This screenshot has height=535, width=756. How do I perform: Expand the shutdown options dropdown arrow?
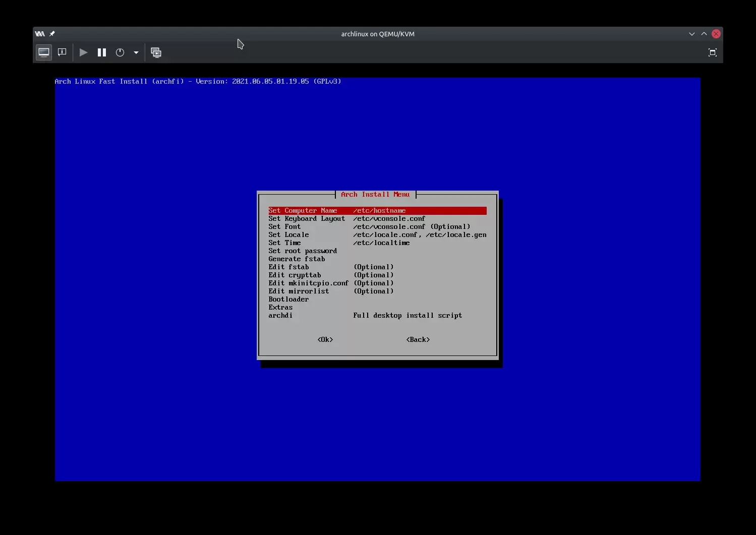[136, 52]
